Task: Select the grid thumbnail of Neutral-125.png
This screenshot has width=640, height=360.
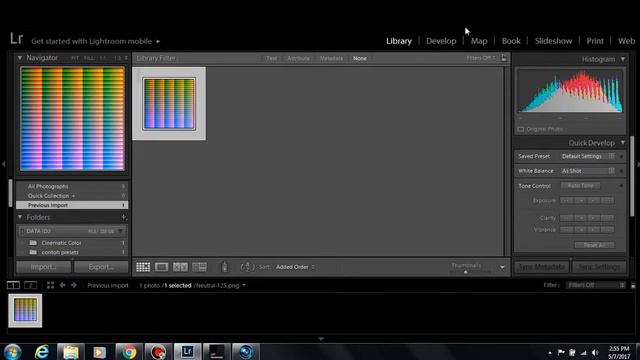Action: pyautogui.click(x=169, y=104)
